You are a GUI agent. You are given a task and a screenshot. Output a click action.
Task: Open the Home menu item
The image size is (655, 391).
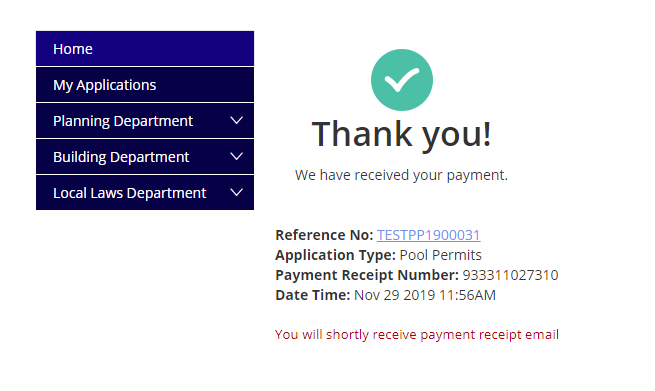point(145,48)
